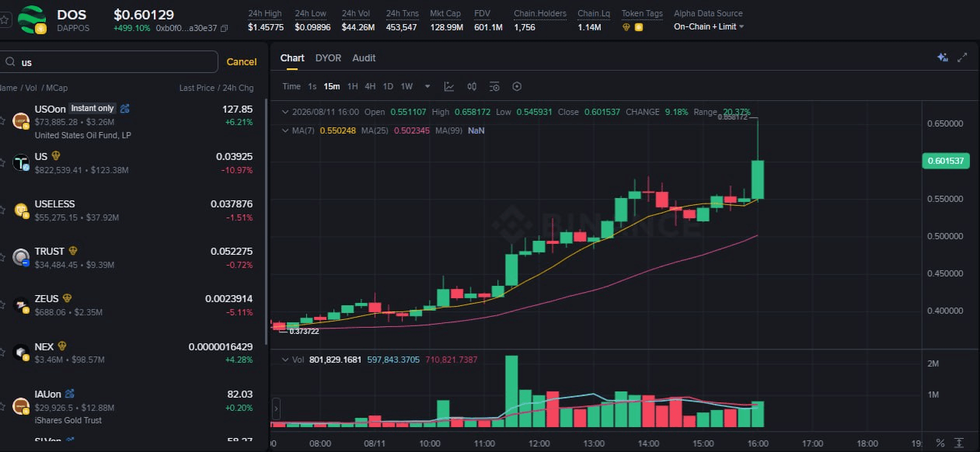
Task: Open the chart settings list icon
Action: 494,86
